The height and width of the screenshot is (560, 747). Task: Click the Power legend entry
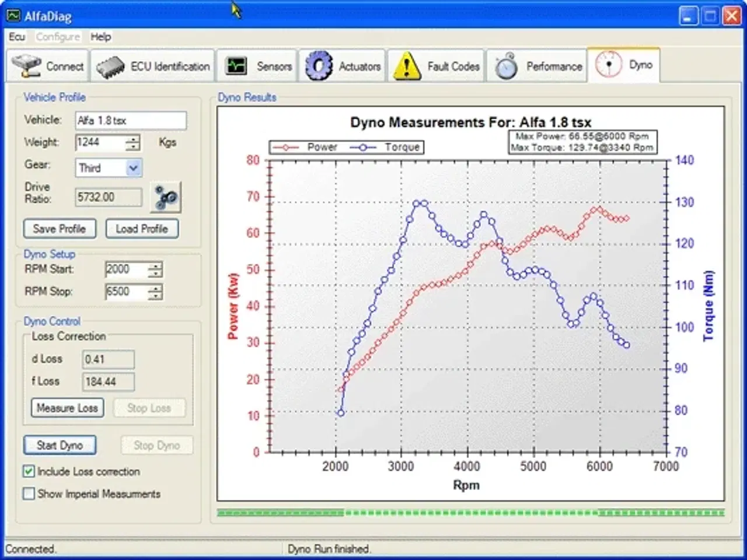[x=305, y=147]
